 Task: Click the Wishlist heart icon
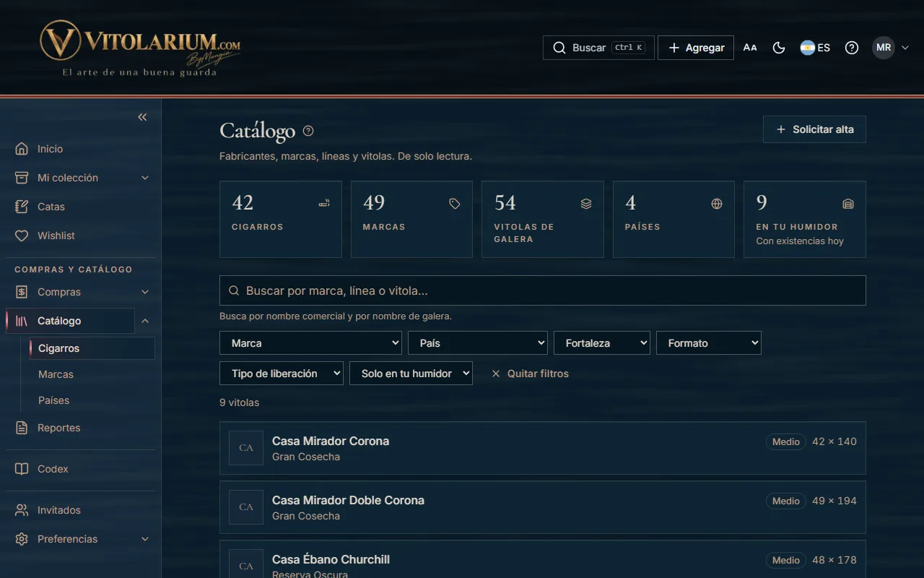click(x=22, y=236)
